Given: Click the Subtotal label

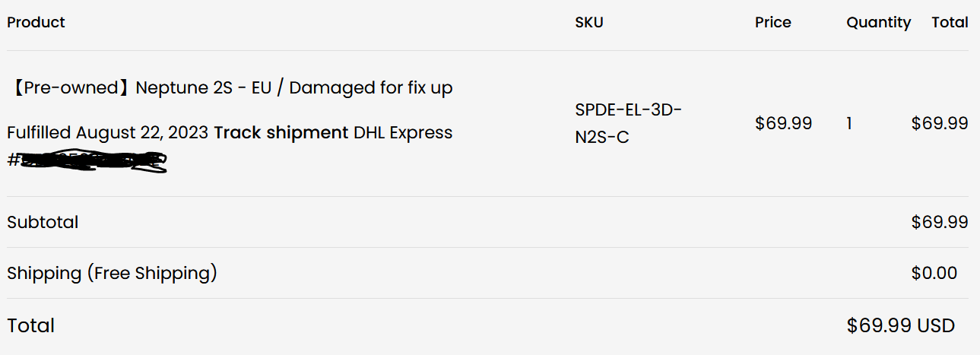Looking at the screenshot, I should point(43,223).
